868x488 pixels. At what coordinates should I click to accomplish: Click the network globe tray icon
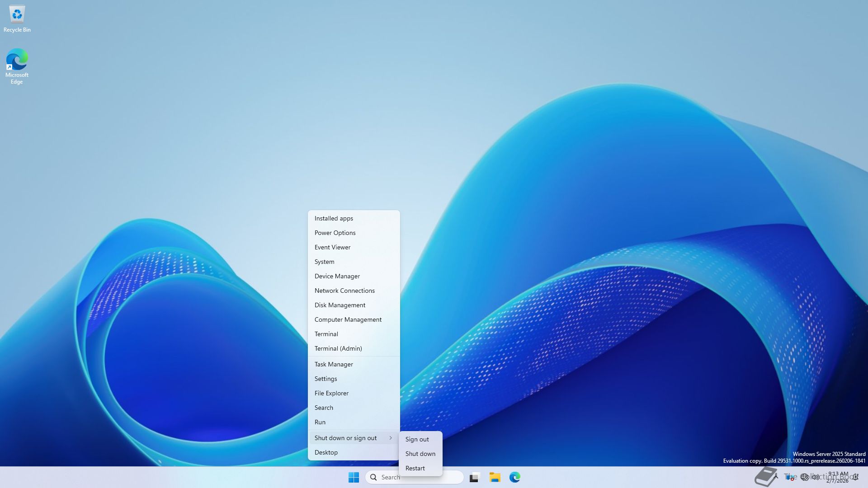point(804,477)
